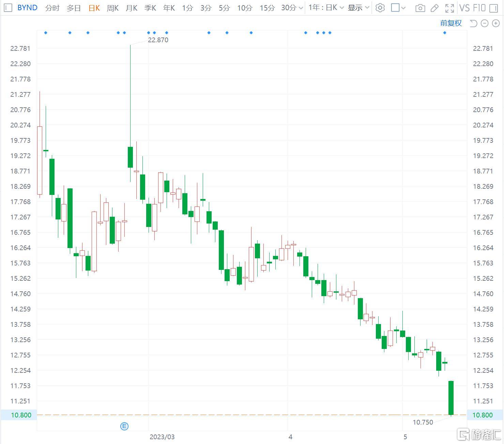
Task: Zoom out the chart with minus icon
Action: click(485, 23)
